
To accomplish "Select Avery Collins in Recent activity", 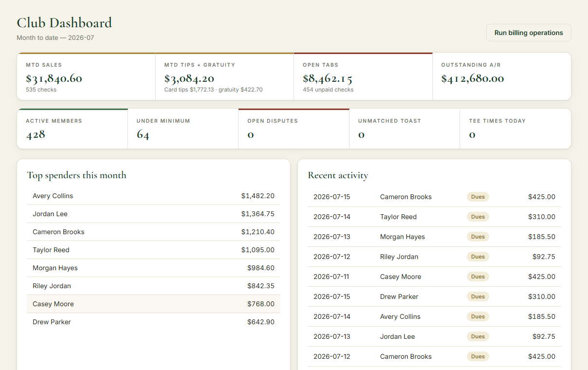I will pyautogui.click(x=400, y=316).
